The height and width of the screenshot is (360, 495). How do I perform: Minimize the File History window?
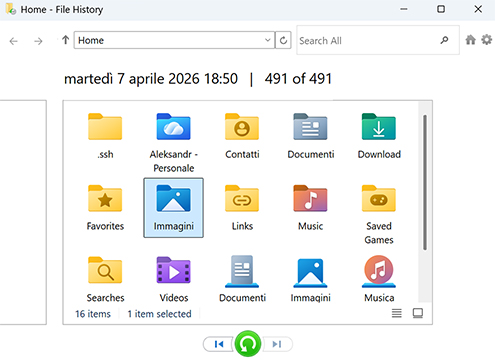pos(404,9)
